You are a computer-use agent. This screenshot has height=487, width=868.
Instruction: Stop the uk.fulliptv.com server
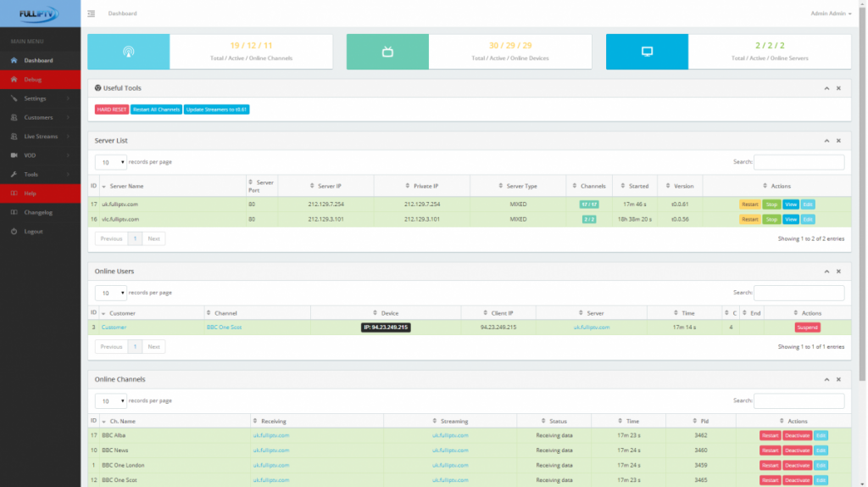(771, 204)
